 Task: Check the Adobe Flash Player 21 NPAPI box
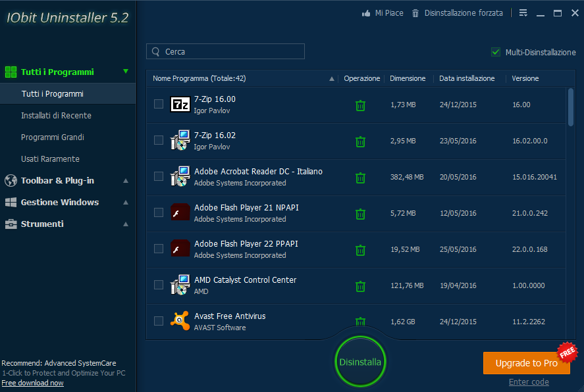click(x=159, y=212)
